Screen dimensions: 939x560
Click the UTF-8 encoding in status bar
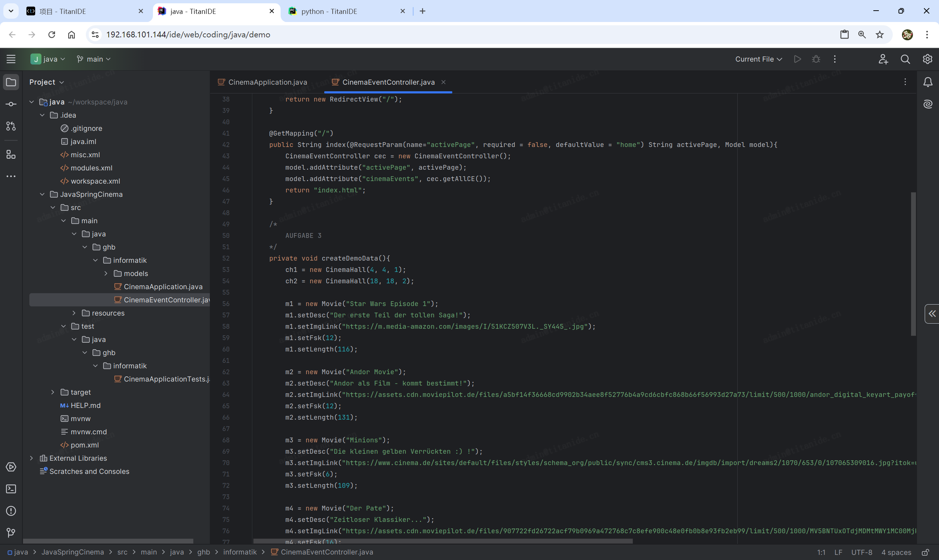(x=861, y=552)
